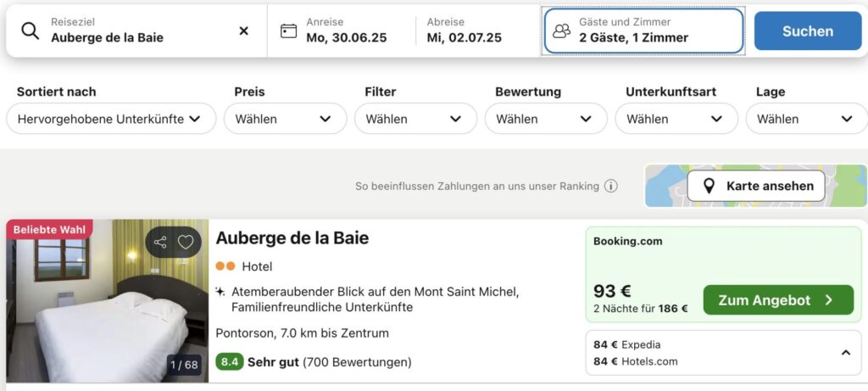868x391 pixels.
Task: Open the Lage dropdown
Action: coord(806,119)
